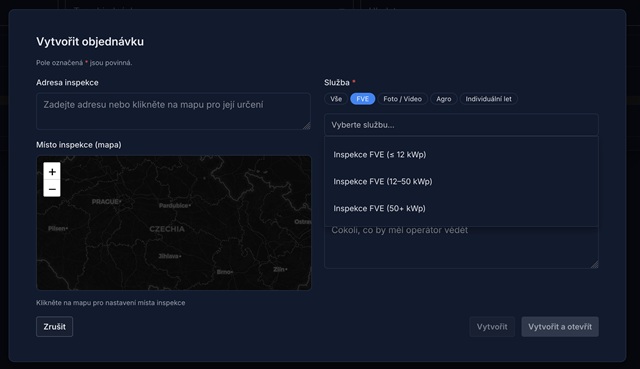Viewport: 640px width, 369px height.
Task: Grab the notes textarea resize handle
Action: pyautogui.click(x=595, y=264)
